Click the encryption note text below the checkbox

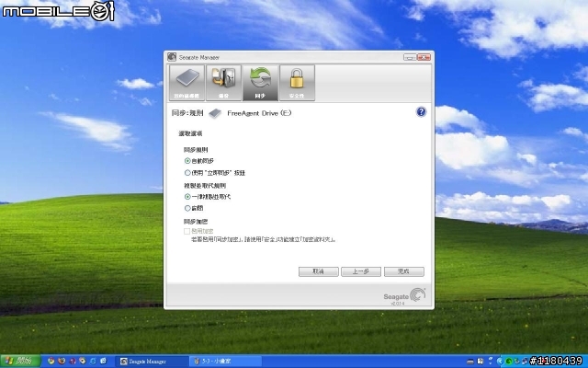click(264, 239)
